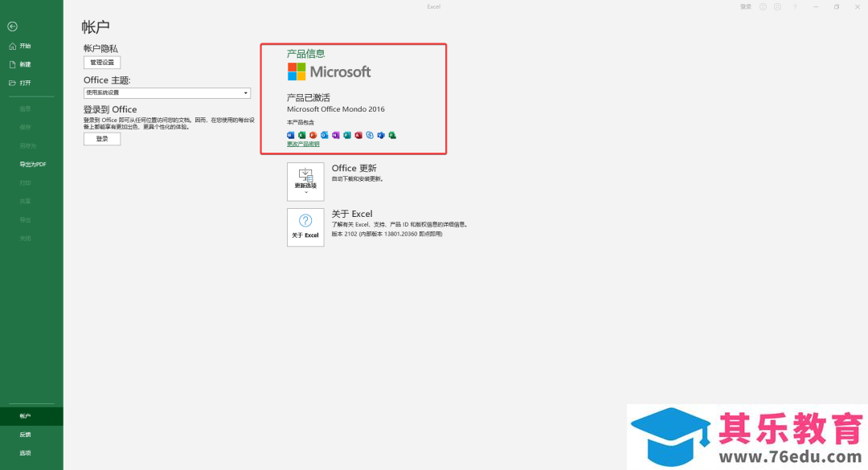Click the OneNote product icon
This screenshot has height=470, width=868.
pyautogui.click(x=335, y=135)
